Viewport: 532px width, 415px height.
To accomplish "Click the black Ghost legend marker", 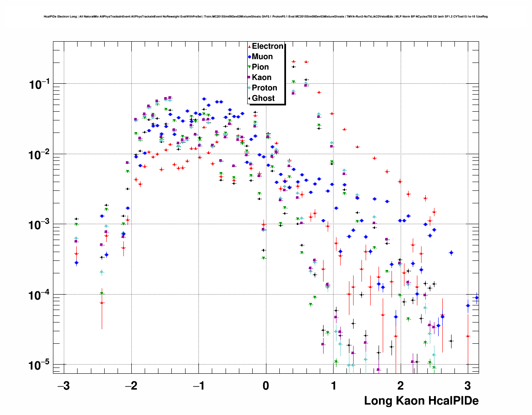I will pyautogui.click(x=249, y=98).
